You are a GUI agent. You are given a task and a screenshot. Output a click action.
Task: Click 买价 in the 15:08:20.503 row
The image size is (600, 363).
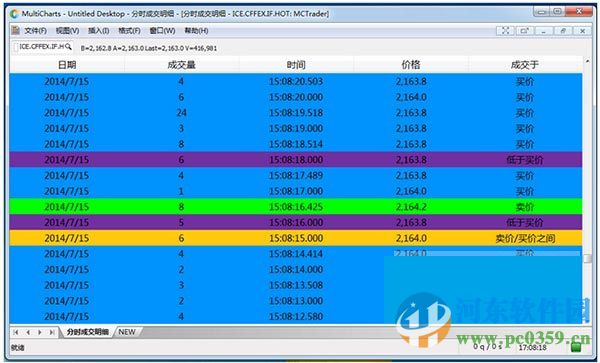(x=525, y=81)
